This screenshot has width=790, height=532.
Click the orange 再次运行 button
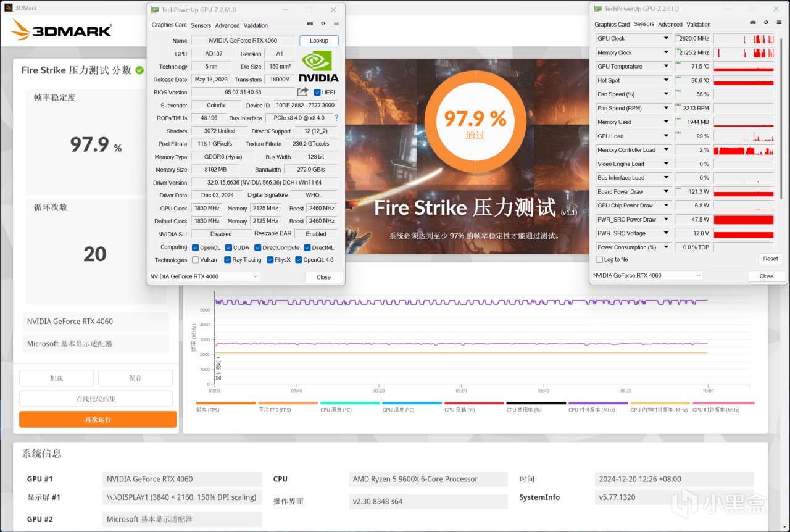point(98,420)
